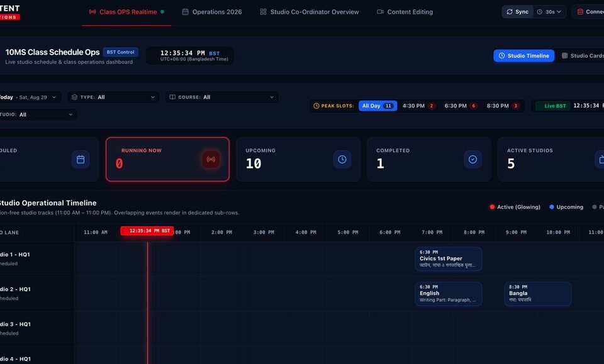Click the 7:00 PM timeline header
Image resolution: width=604 pixels, height=364 pixels.
(432, 233)
